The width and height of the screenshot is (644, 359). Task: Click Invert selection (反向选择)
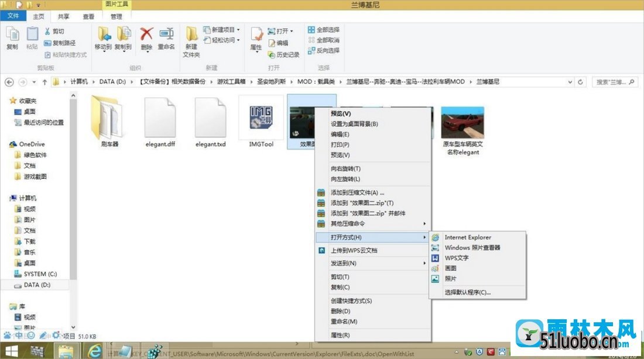point(324,50)
